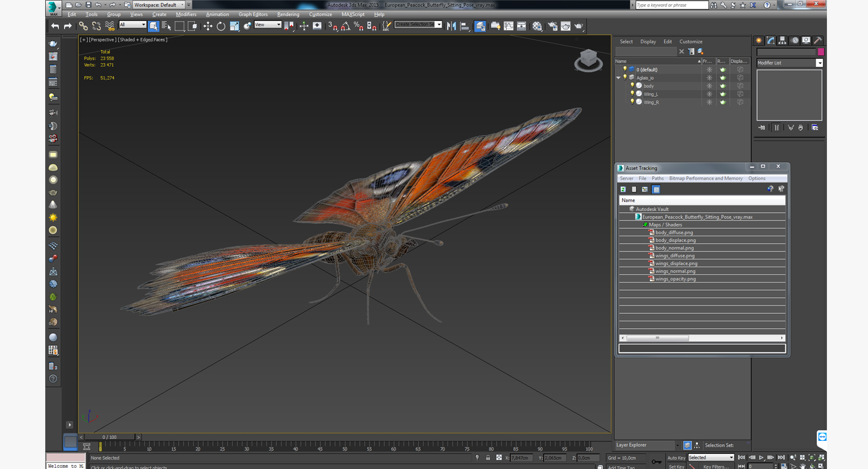Image resolution: width=868 pixels, height=469 pixels.
Task: Click the Undo arrow in main toolbar
Action: point(55,26)
